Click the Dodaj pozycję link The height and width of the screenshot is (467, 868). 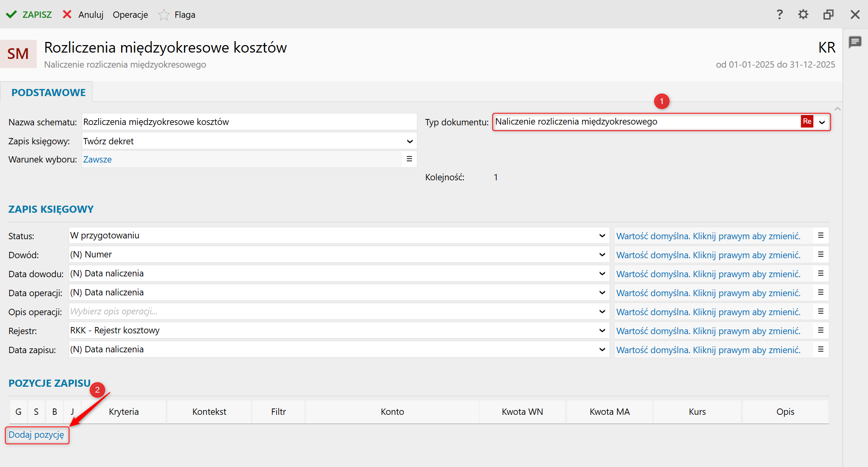36,435
